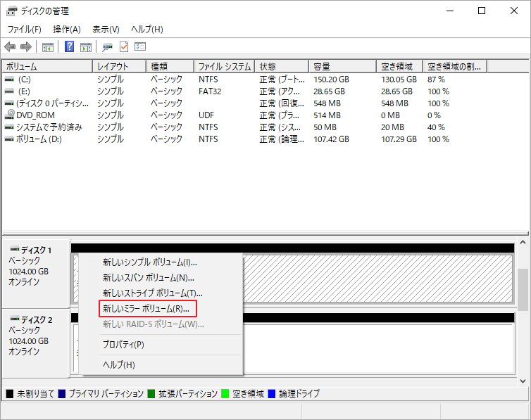Click the ディスク 2 disk icon

pos(15,319)
